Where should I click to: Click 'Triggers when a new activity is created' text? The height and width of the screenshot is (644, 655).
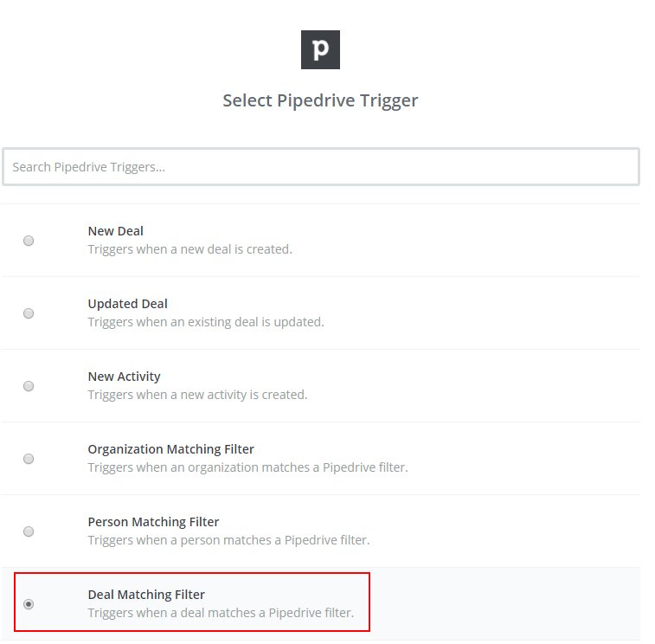[x=197, y=395]
